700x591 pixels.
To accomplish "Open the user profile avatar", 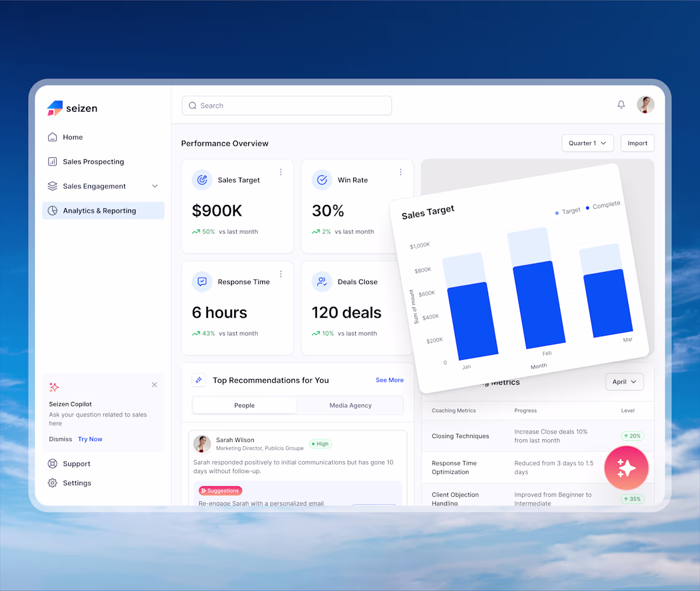I will 645,104.
